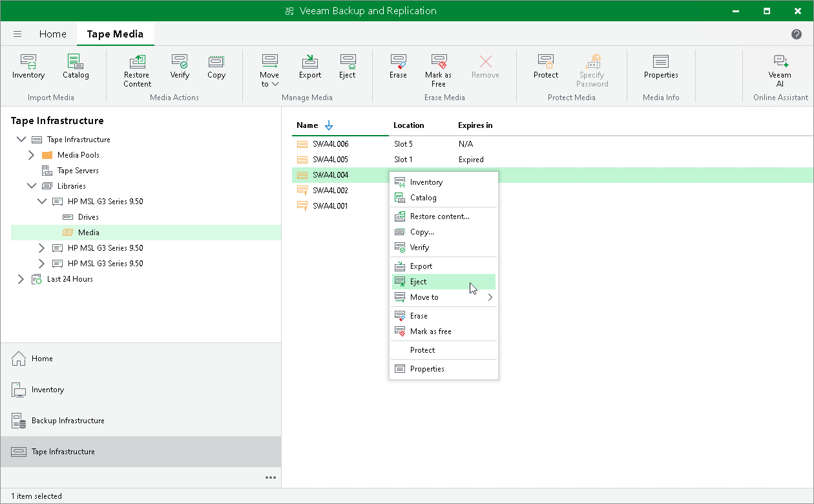
Task: Sort tapes by the Name column header
Action: (305, 125)
